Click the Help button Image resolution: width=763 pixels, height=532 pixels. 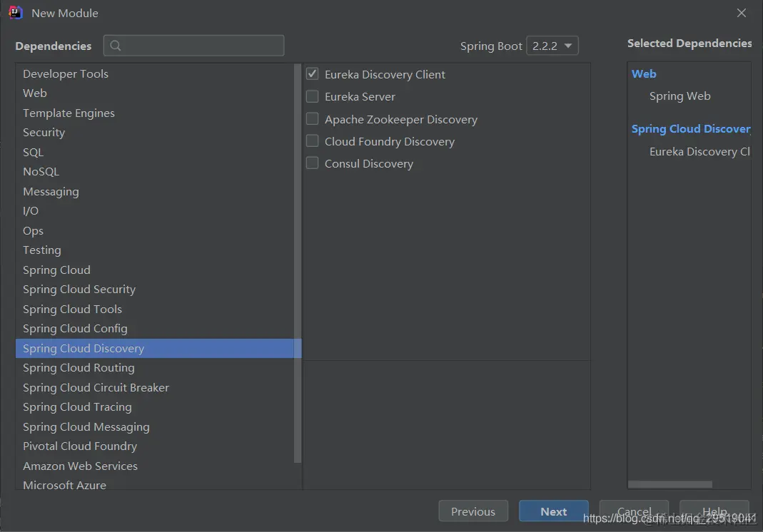(714, 511)
